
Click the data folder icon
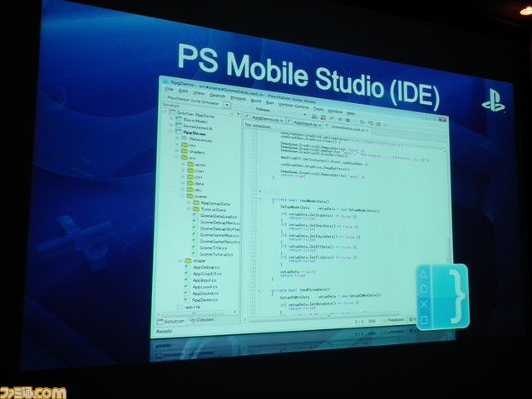(x=190, y=183)
